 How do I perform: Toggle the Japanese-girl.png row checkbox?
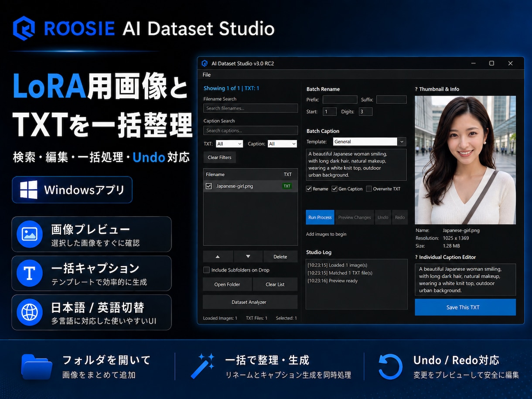[208, 186]
